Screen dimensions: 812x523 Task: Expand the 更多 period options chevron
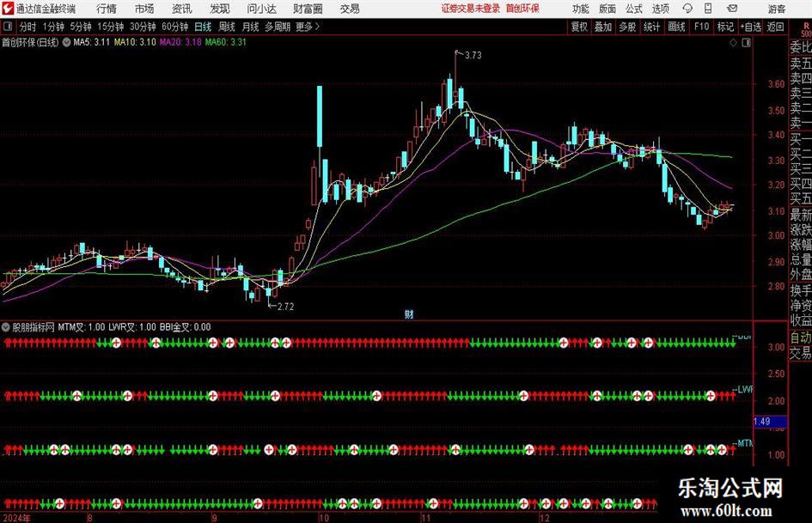coord(317,27)
